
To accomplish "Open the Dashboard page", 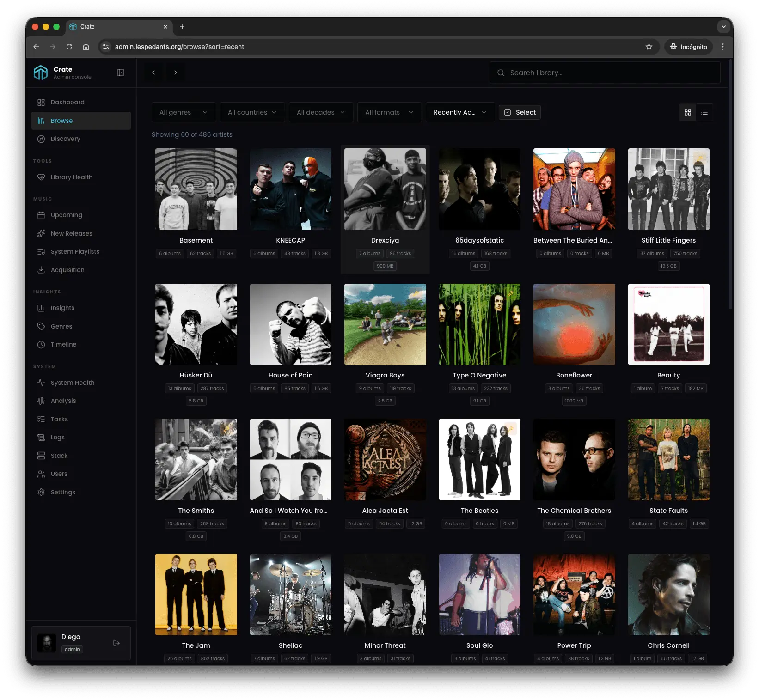I will (81, 102).
